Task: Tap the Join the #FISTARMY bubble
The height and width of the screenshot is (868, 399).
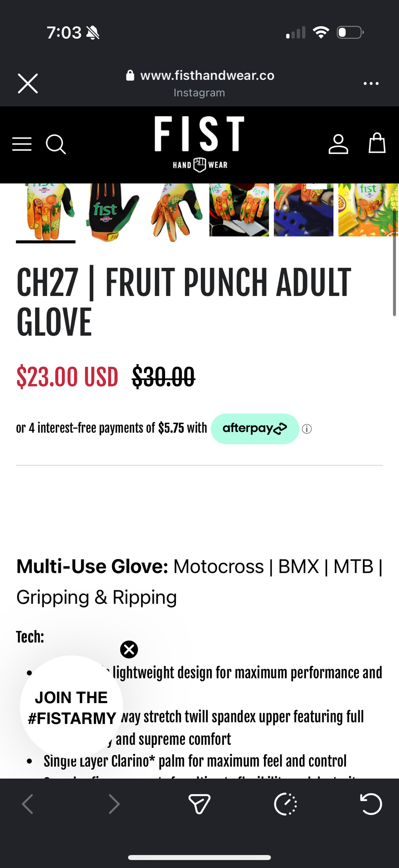Action: tap(72, 707)
